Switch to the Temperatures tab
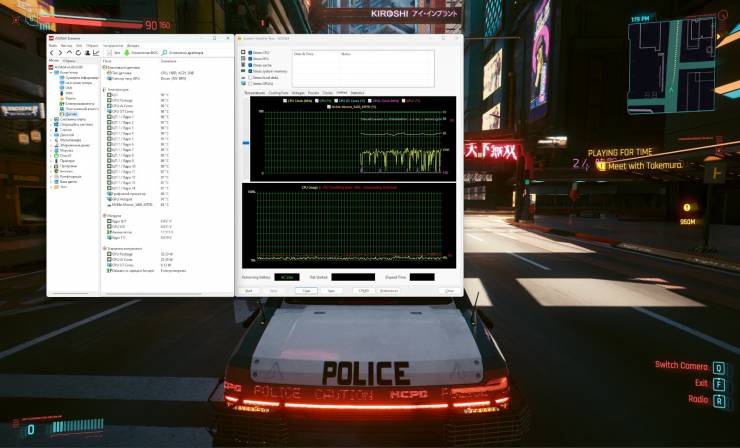 255,93
